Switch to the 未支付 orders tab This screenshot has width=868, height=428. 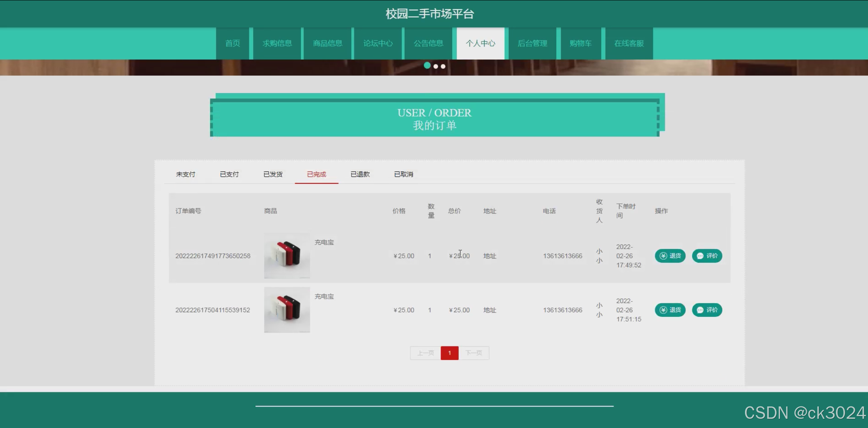coord(186,174)
